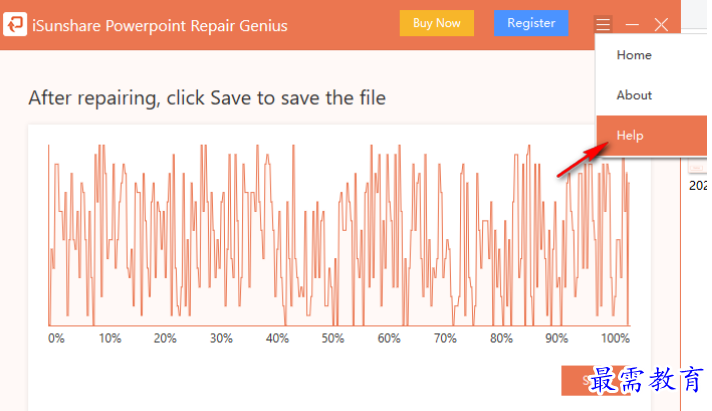Close the Powerpoint Repair Genius window
Screen dimensions: 712x411
pos(661,24)
